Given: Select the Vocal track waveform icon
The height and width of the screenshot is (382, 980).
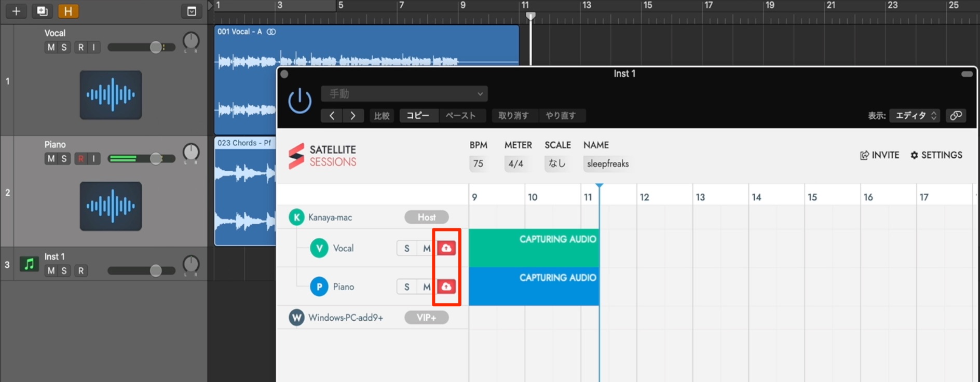Looking at the screenshot, I should click(x=111, y=95).
